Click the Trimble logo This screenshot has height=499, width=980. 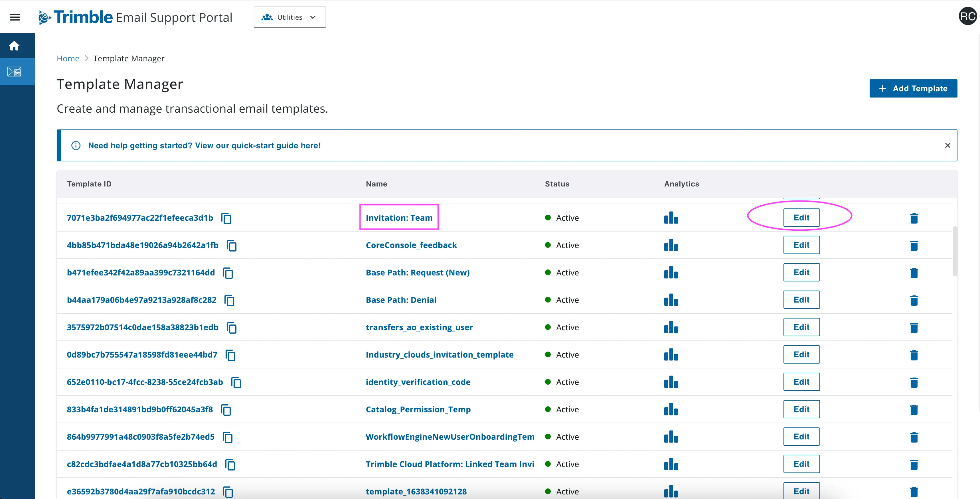tap(76, 17)
